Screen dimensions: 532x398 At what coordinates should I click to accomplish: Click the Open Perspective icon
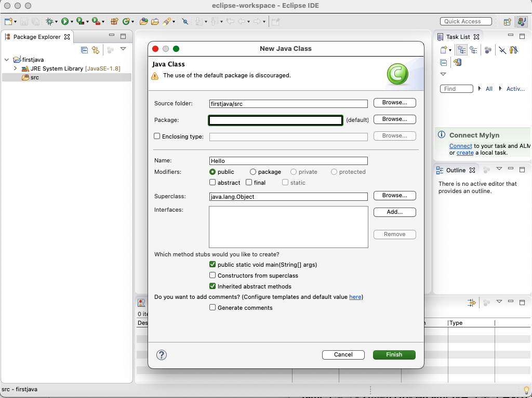[x=507, y=22]
